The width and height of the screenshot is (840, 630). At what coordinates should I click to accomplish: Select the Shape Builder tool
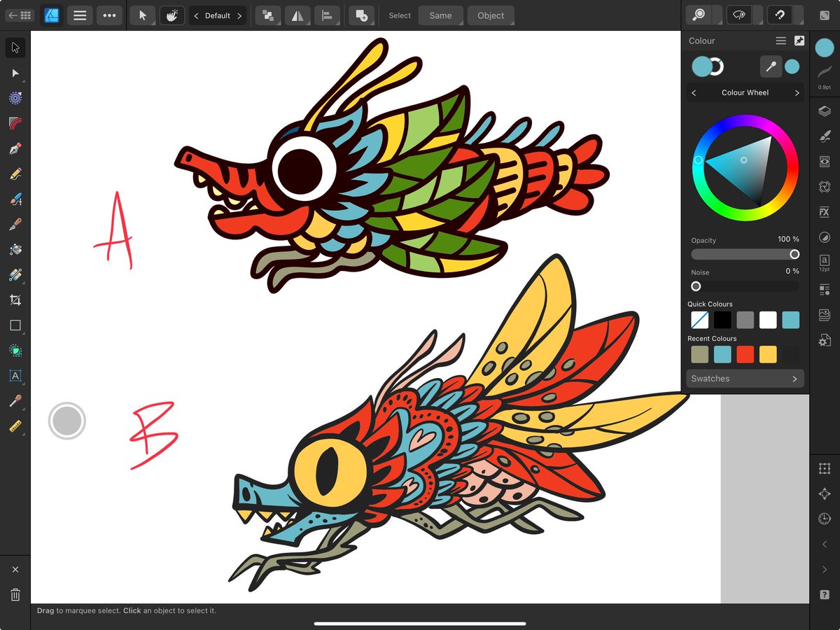(15, 350)
